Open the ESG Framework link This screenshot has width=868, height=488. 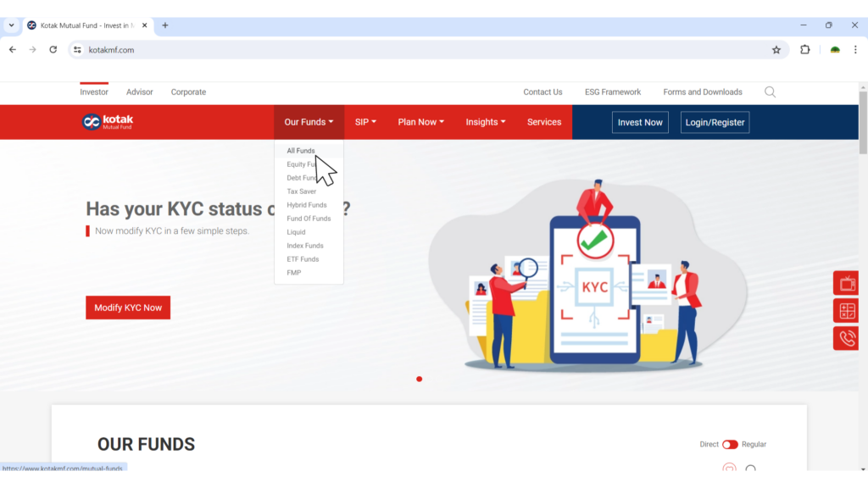(x=613, y=91)
